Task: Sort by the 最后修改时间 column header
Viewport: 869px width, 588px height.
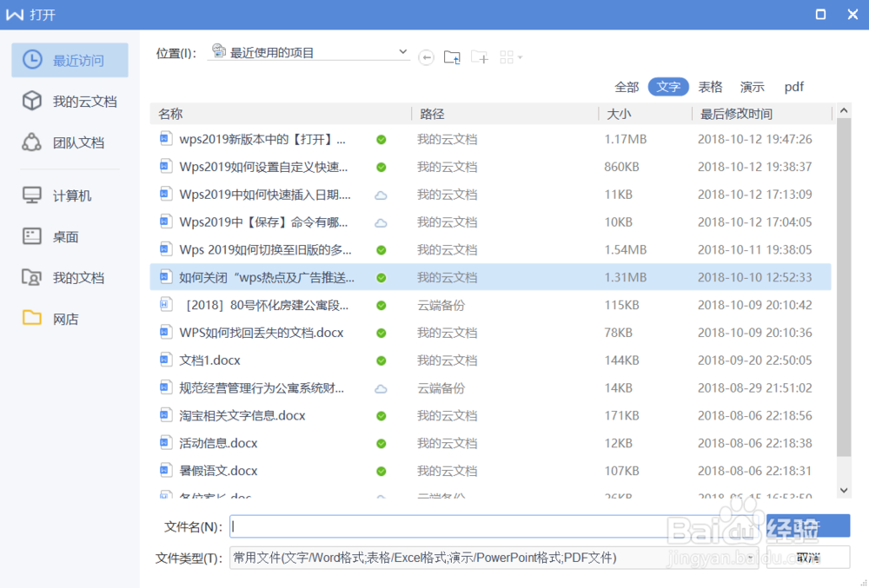Action: [763, 114]
